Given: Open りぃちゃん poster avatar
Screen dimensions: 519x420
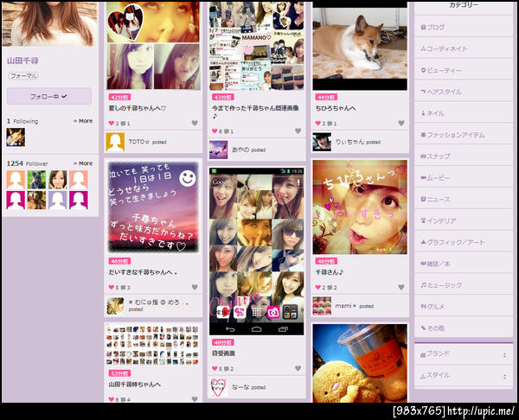Looking at the screenshot, I should 322,142.
